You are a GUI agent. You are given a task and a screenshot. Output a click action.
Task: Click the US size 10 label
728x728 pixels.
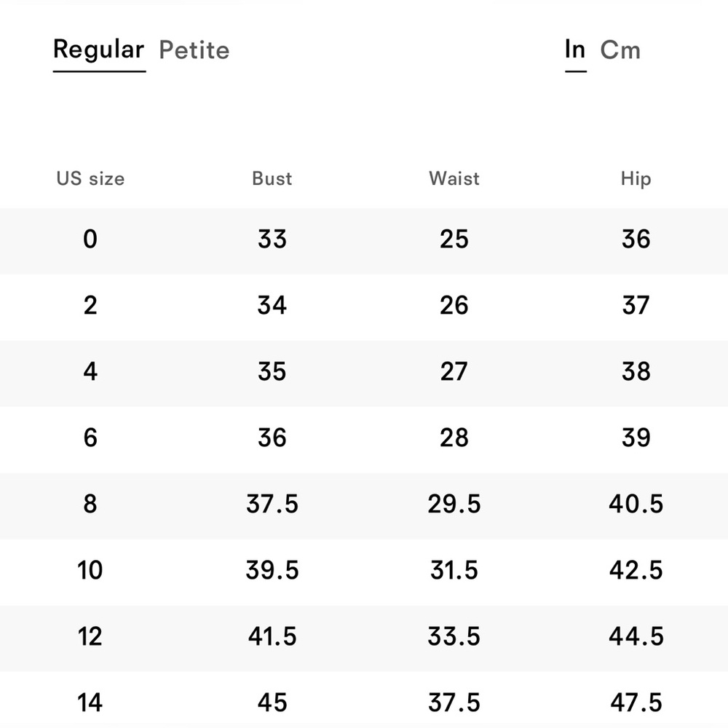pyautogui.click(x=90, y=571)
